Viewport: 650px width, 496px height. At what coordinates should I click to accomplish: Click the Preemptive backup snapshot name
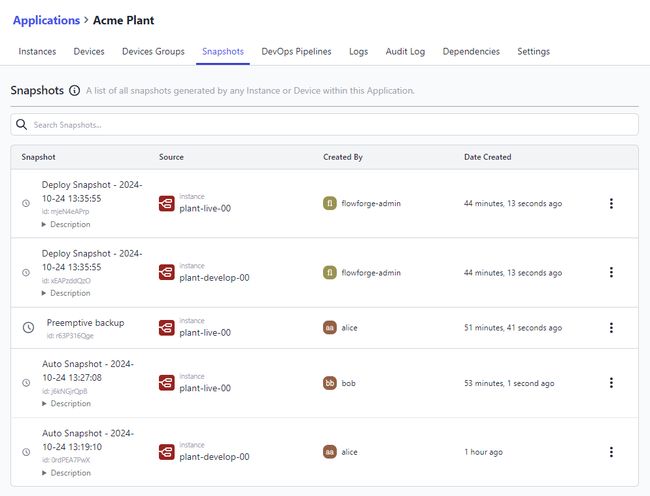point(85,322)
